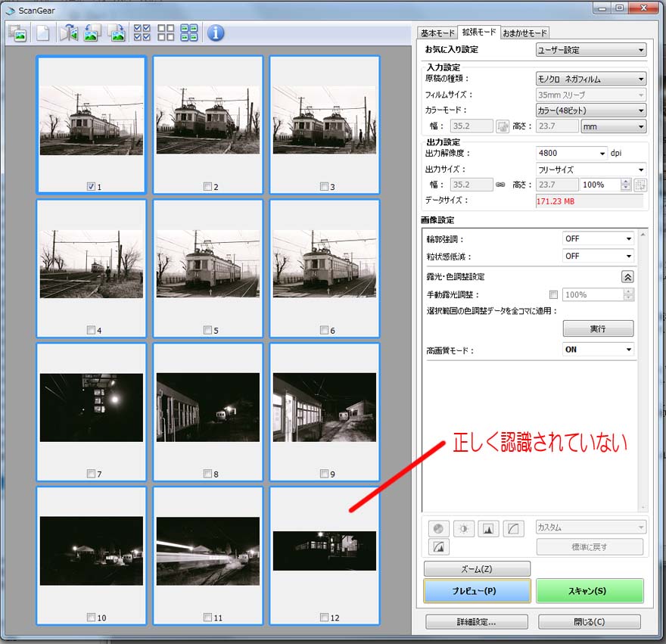Check frame 3 checkbox
Screen dimensions: 666x644
click(x=324, y=186)
